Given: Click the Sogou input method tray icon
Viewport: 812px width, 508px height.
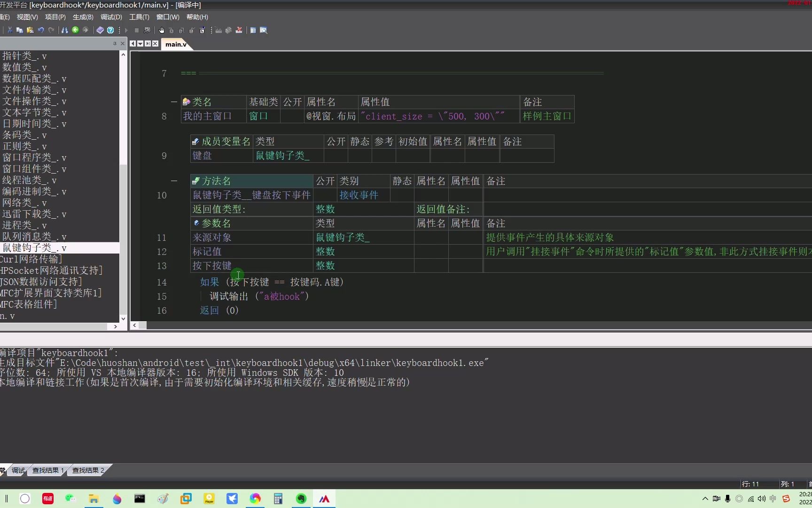Looking at the screenshot, I should [786, 499].
